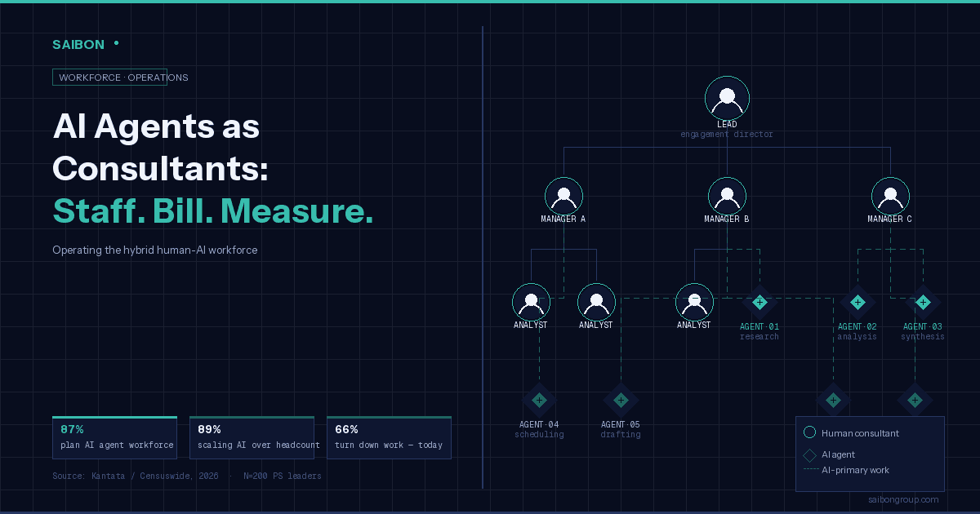Screen dimensions: 980x514
Task: Click the 'AGENT·01' label text
Action: (759, 326)
